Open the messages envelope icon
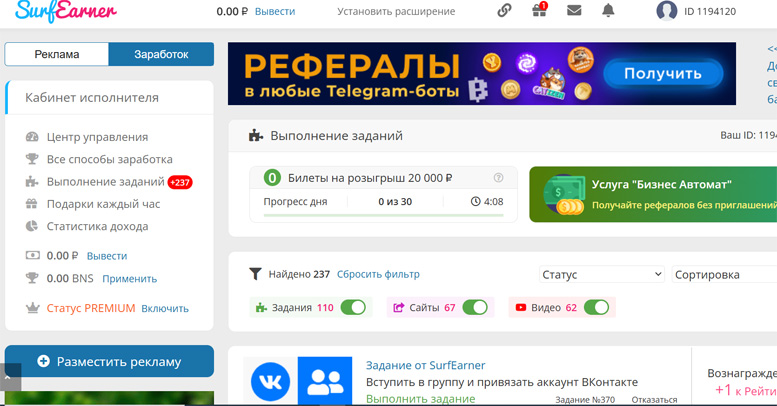This screenshot has height=406, width=777. (x=574, y=10)
